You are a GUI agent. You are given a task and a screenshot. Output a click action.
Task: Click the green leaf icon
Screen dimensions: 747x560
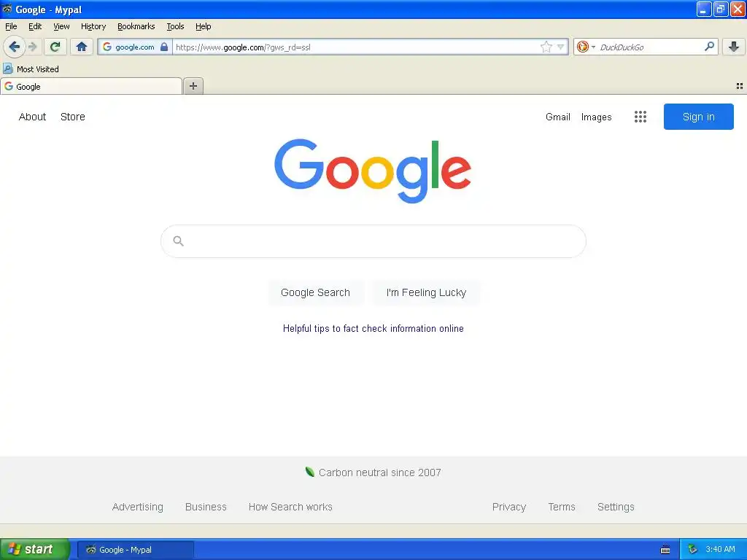point(309,472)
